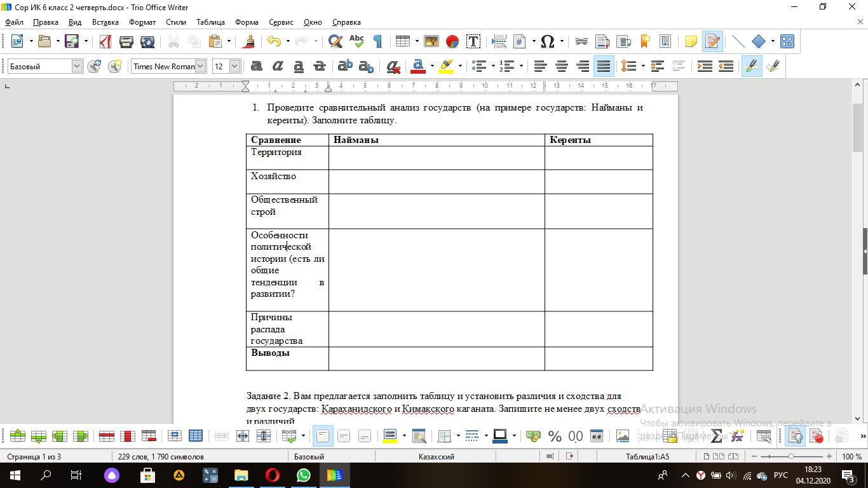Open Windows Start menu

tap(15, 475)
